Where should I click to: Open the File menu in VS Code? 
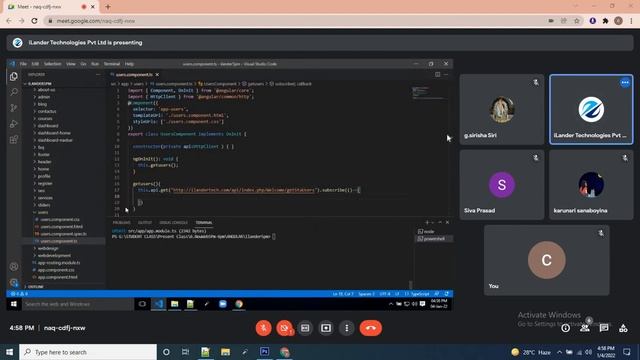click(23, 64)
